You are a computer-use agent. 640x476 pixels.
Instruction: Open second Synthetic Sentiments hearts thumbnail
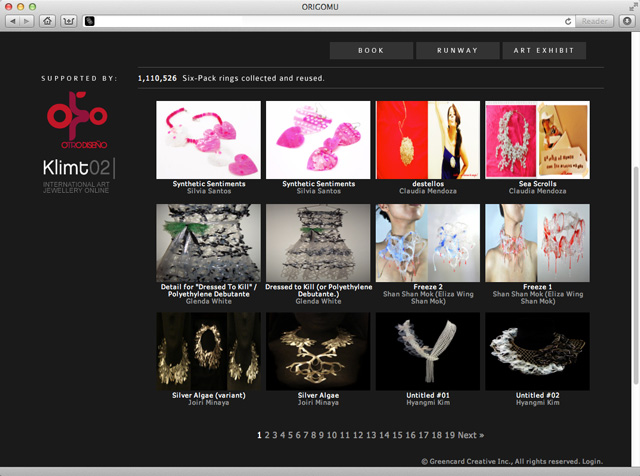(318, 140)
